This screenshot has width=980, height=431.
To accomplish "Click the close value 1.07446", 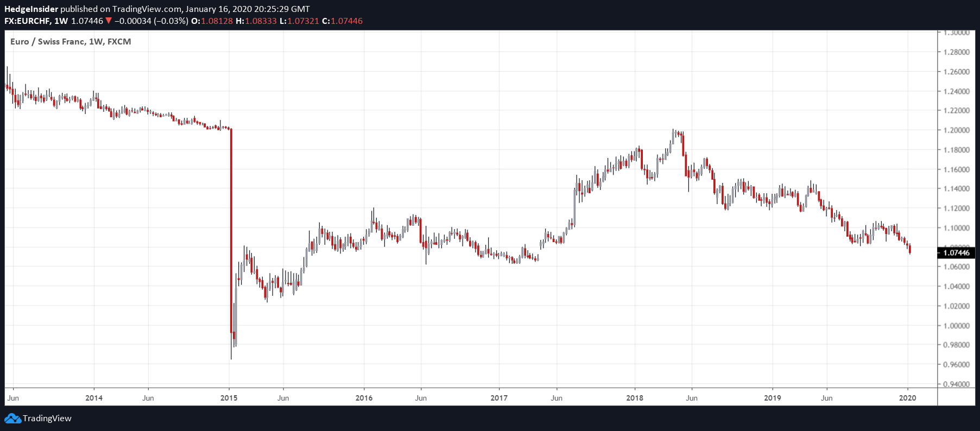I will point(347,21).
